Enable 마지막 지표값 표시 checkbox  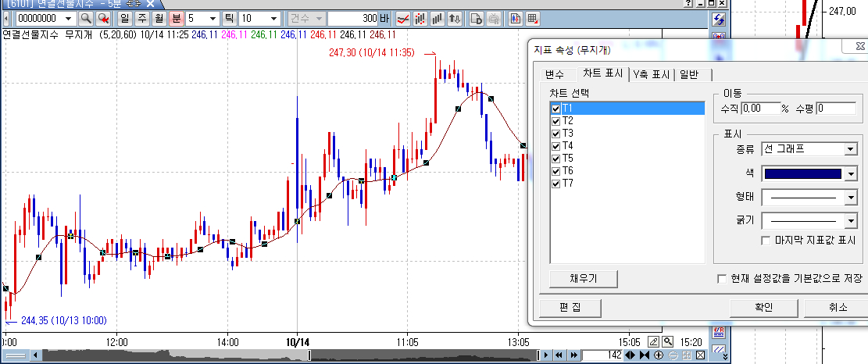766,241
